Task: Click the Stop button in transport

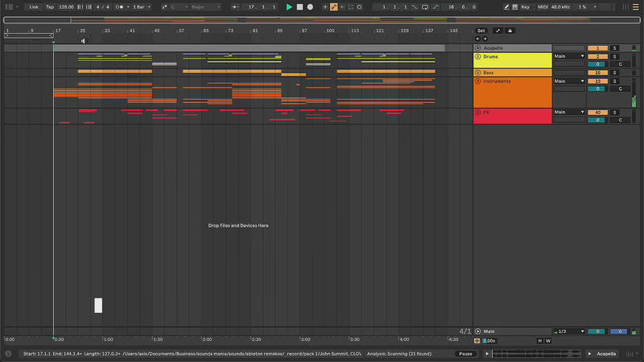Action: (x=299, y=6)
